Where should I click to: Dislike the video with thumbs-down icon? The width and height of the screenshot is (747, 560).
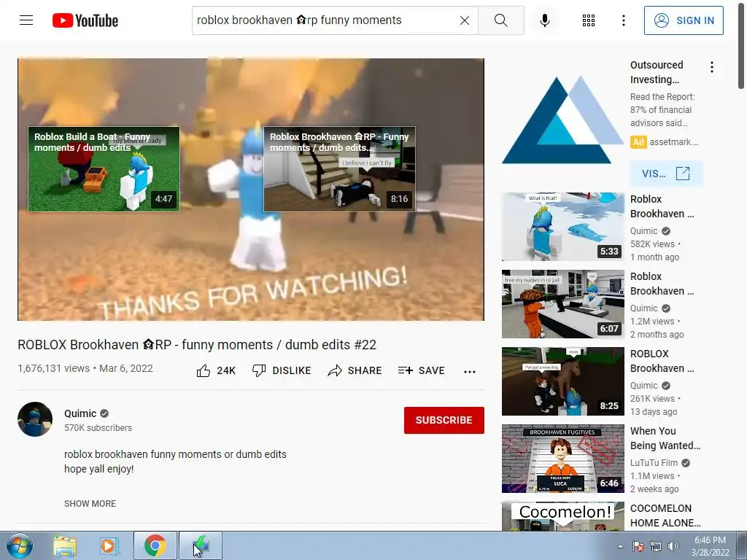(259, 370)
